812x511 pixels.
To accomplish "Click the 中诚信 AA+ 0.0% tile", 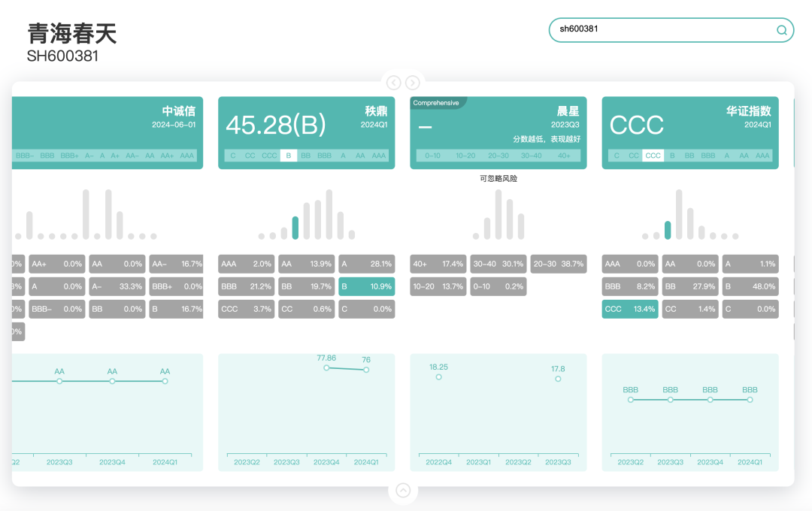I will [57, 264].
